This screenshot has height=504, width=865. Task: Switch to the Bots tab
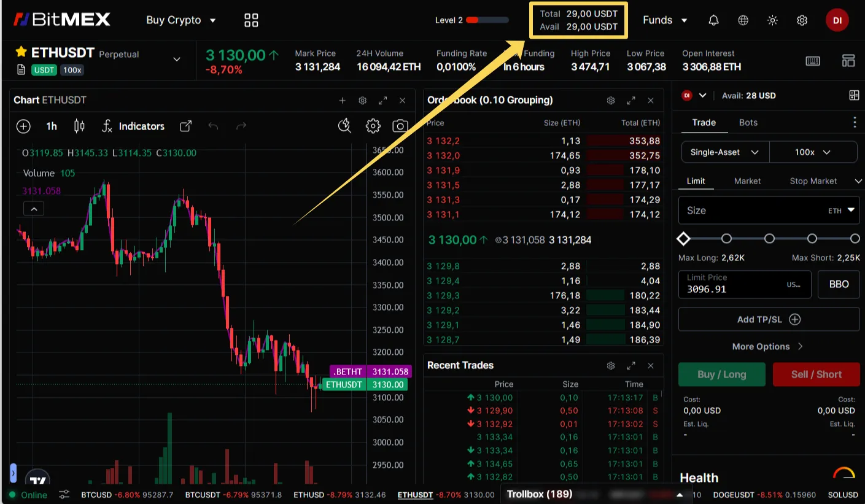748,122
